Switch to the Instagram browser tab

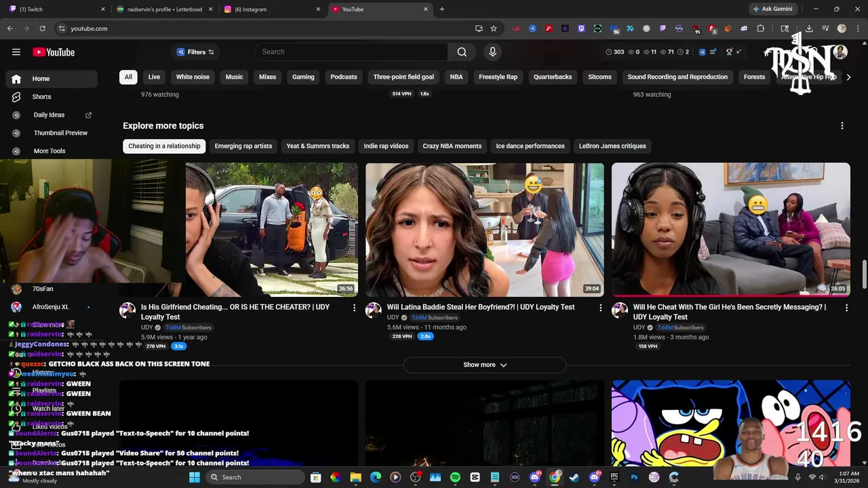[x=271, y=9]
